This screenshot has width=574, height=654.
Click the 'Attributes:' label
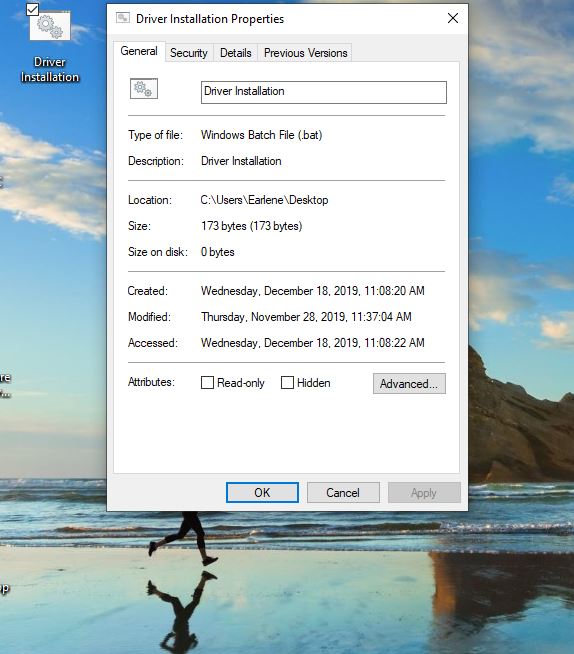151,382
